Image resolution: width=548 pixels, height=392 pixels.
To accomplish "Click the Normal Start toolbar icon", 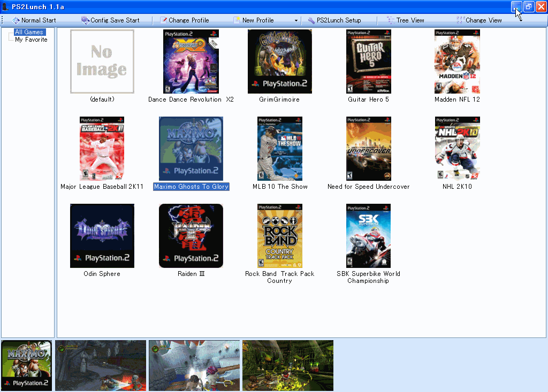I will [16, 20].
